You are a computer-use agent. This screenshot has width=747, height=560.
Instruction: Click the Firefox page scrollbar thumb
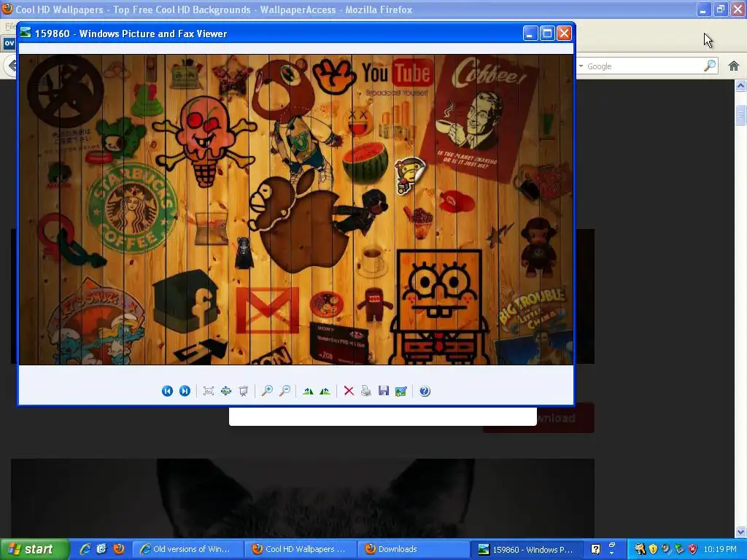740,114
